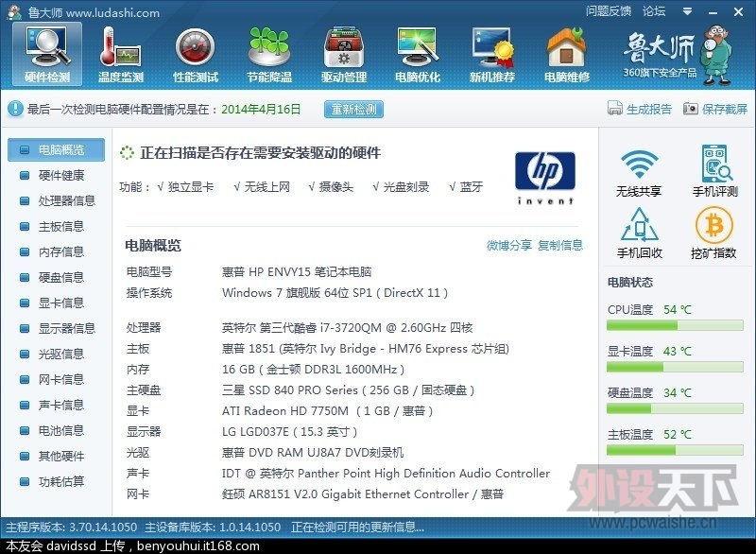The height and width of the screenshot is (554, 756).
Task: Click the HP invent logo
Action: [545, 178]
